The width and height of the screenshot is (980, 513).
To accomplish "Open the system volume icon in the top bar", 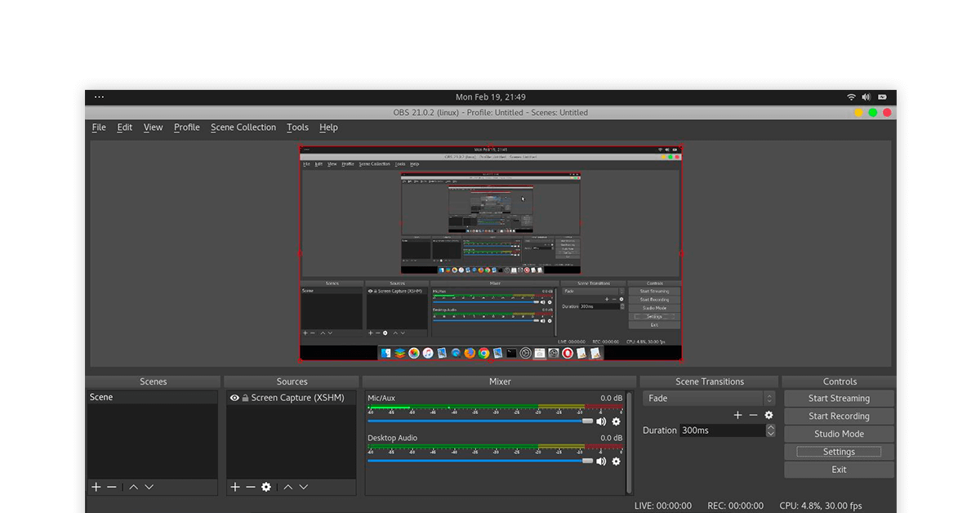I will (x=866, y=97).
